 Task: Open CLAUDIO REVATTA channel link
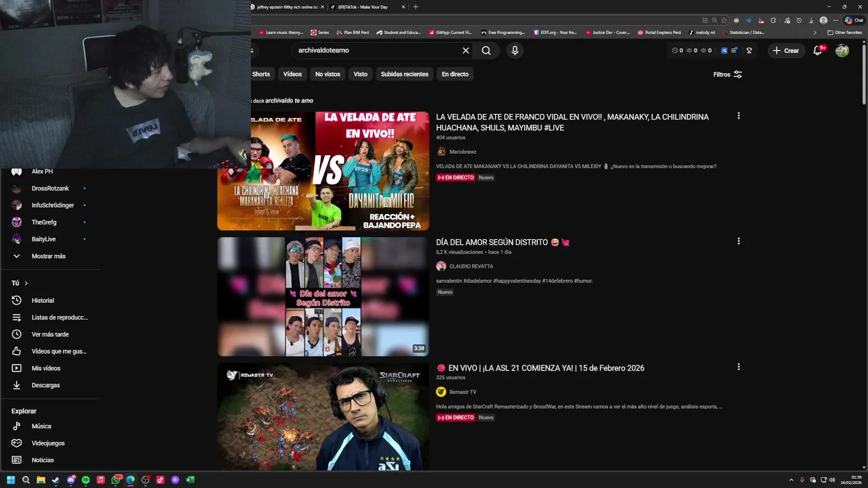tap(471, 266)
